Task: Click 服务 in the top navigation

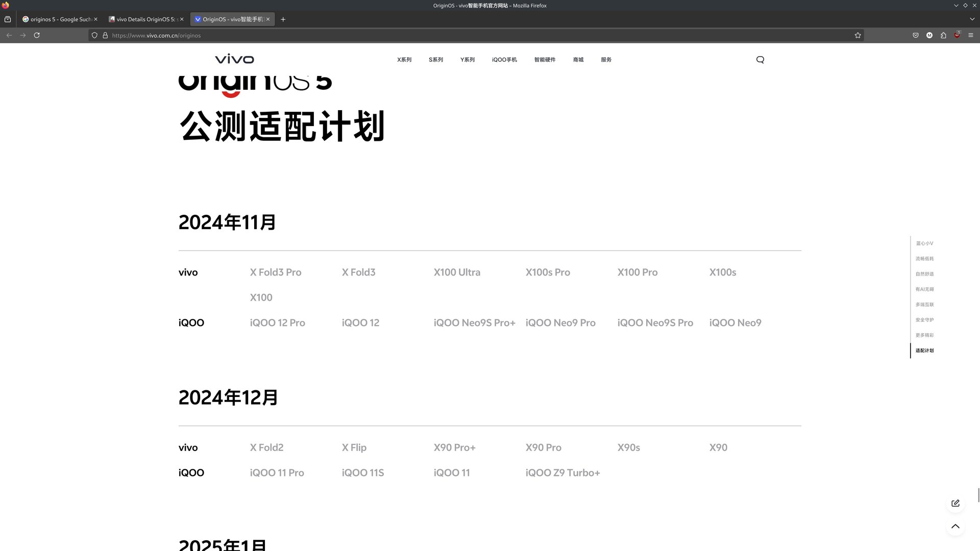Action: (x=606, y=60)
